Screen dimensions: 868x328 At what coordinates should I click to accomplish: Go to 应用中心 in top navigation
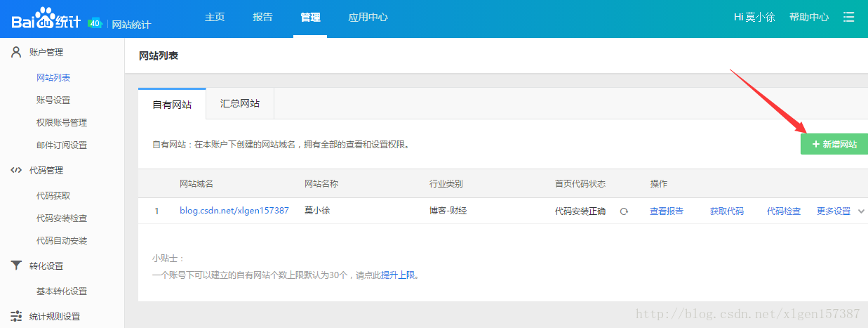tap(368, 17)
